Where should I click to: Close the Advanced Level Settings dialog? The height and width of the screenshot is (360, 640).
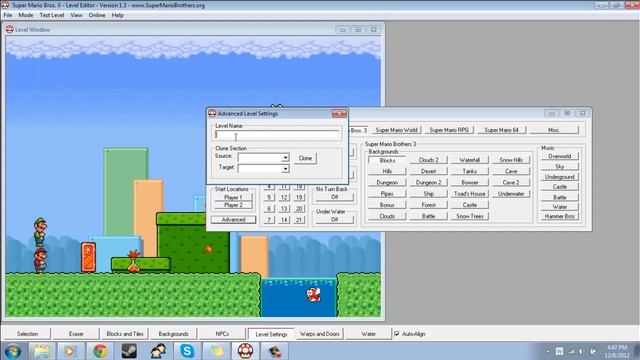coord(339,114)
